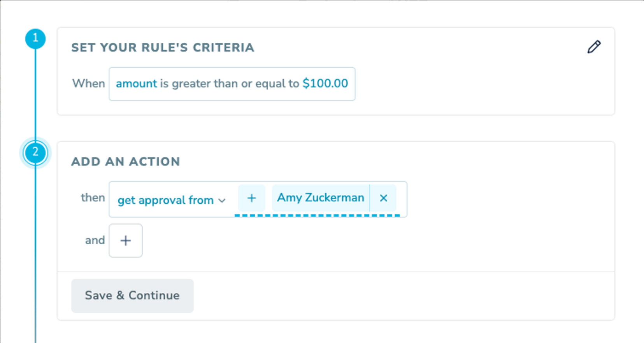Click Save & Continue button
This screenshot has height=343, width=644.
coord(132,296)
